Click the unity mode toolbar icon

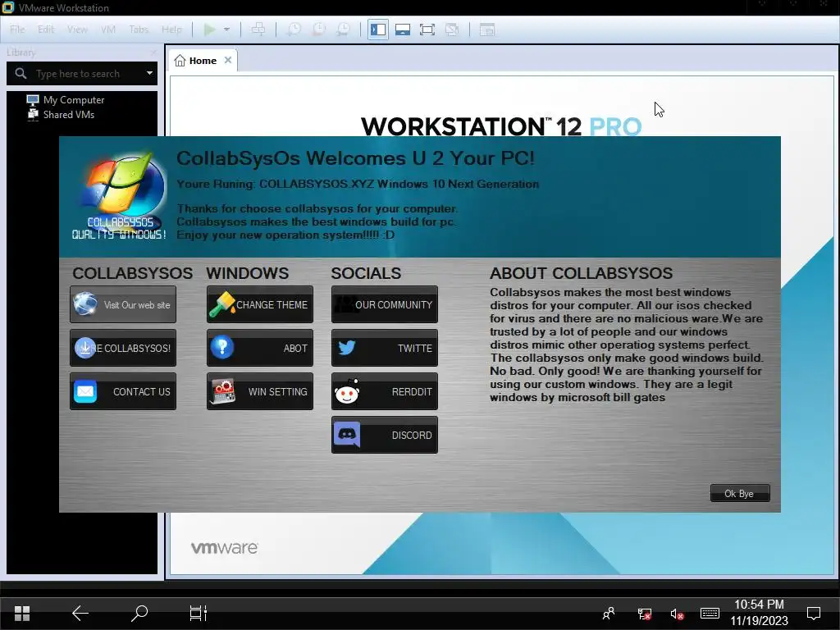coord(452,30)
